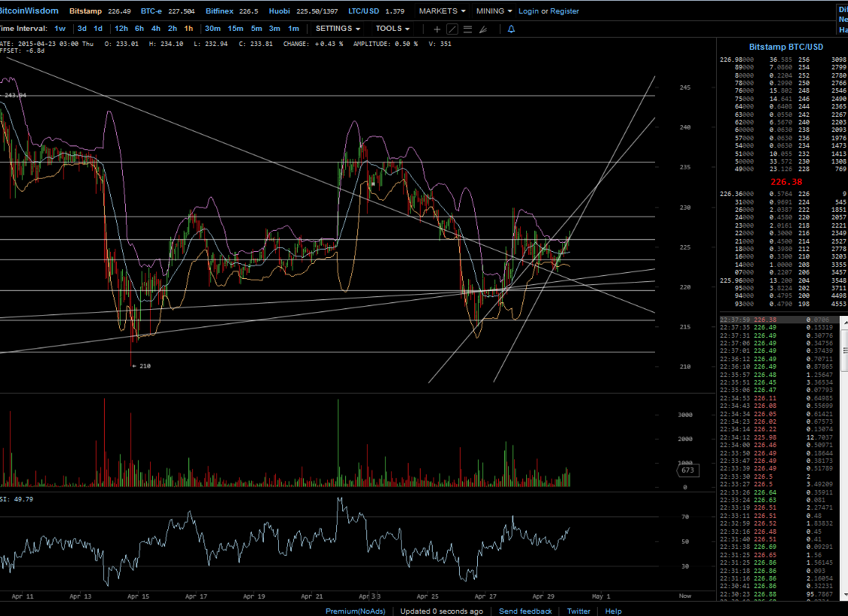Click the May 1 date axis label
848x616 pixels.
(x=601, y=596)
